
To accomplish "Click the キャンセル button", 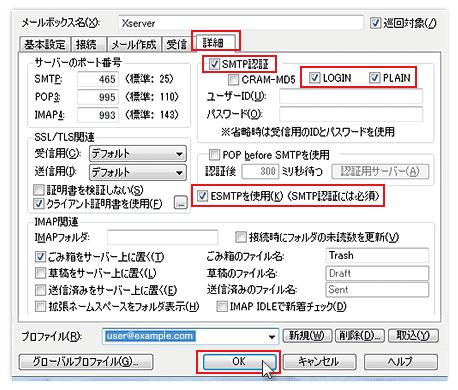I will tap(319, 362).
